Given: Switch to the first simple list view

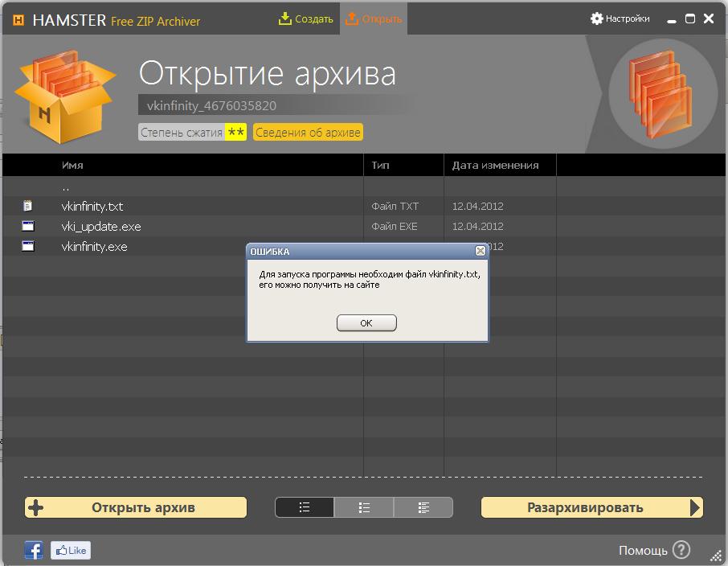Looking at the screenshot, I should click(x=305, y=507).
